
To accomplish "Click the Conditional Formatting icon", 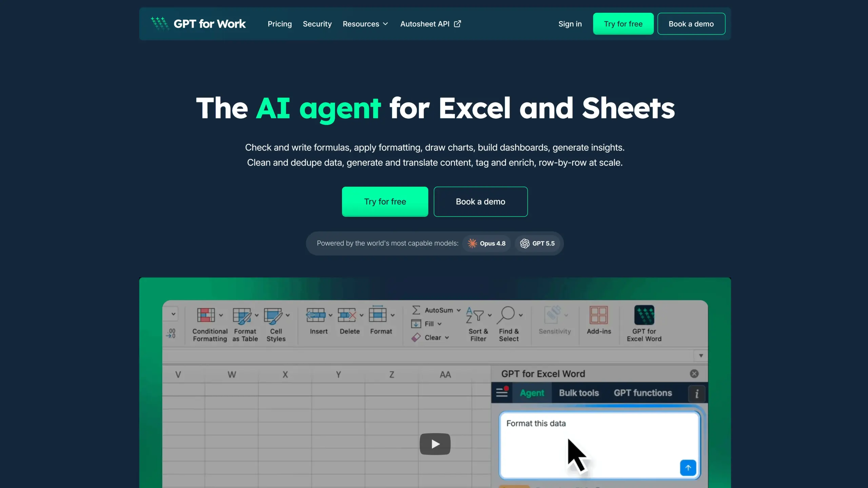I will [x=206, y=315].
